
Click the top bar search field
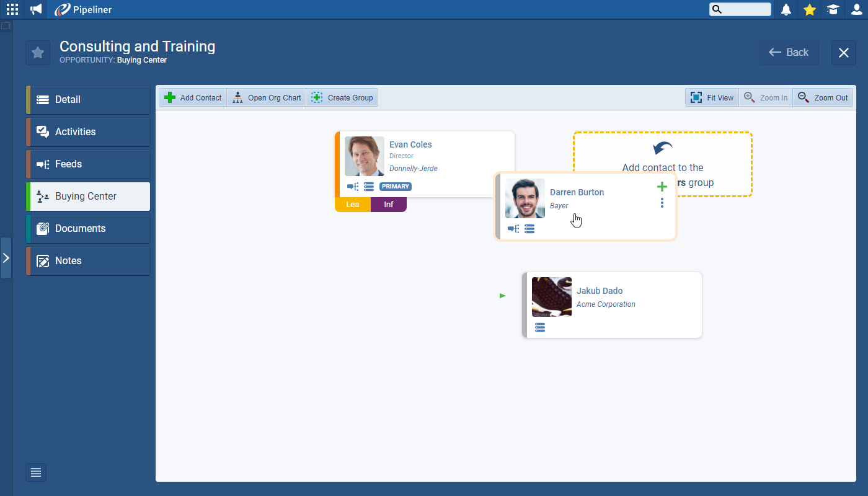[x=745, y=9]
